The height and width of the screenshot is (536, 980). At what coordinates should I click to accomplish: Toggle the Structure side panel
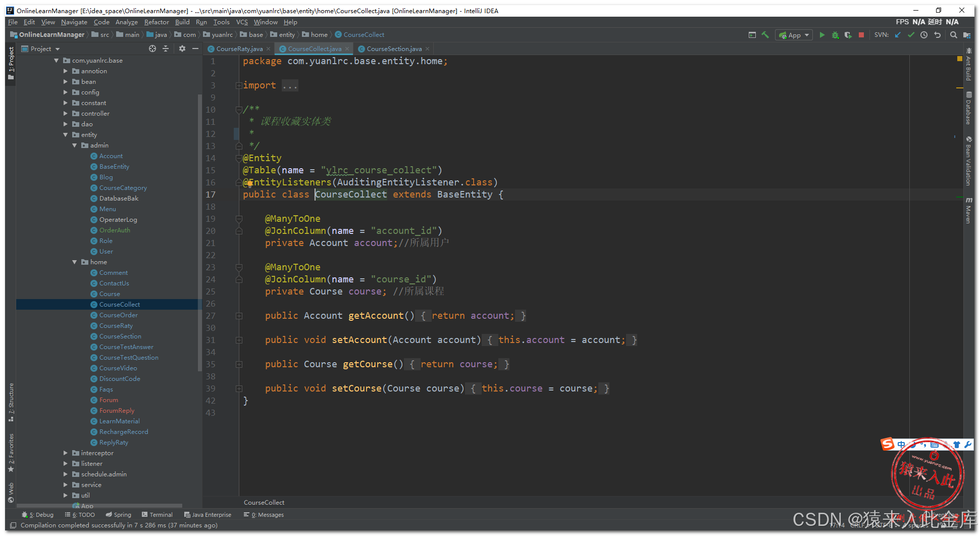tap(11, 402)
